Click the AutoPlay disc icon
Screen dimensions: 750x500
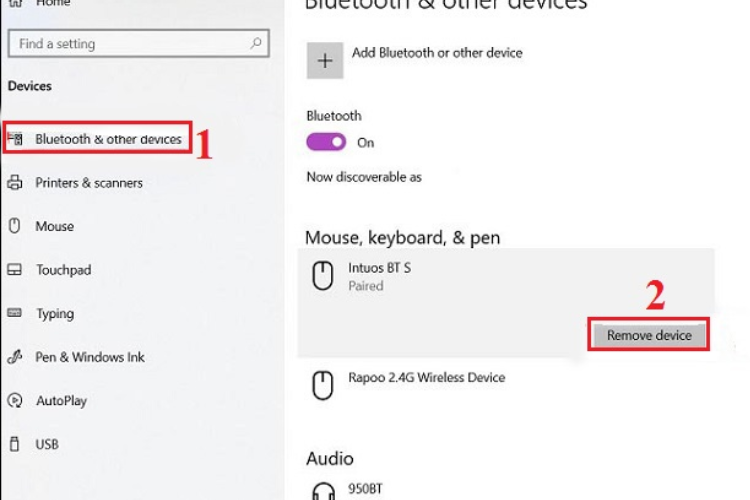pos(15,400)
